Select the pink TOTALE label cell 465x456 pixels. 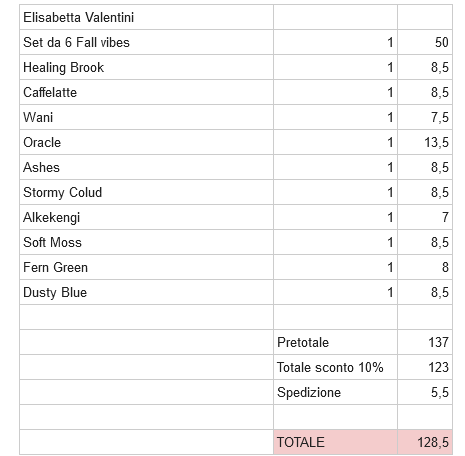click(335, 442)
